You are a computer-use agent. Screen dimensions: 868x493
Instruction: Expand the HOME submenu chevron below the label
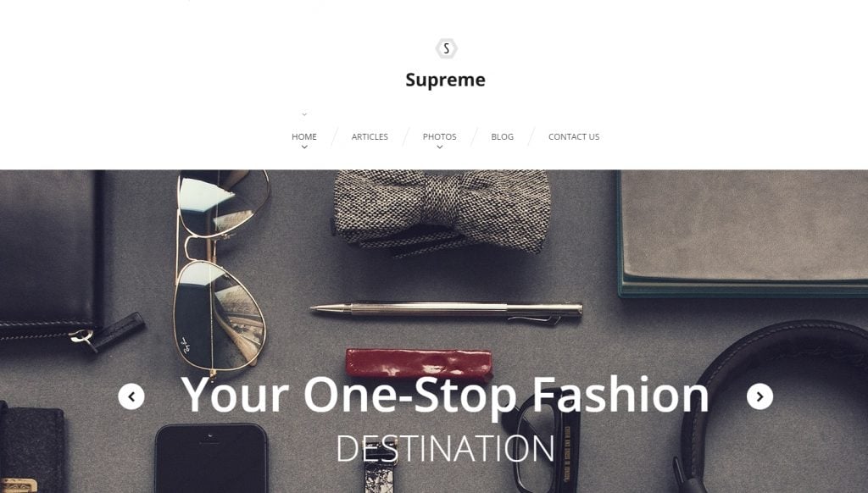click(304, 147)
